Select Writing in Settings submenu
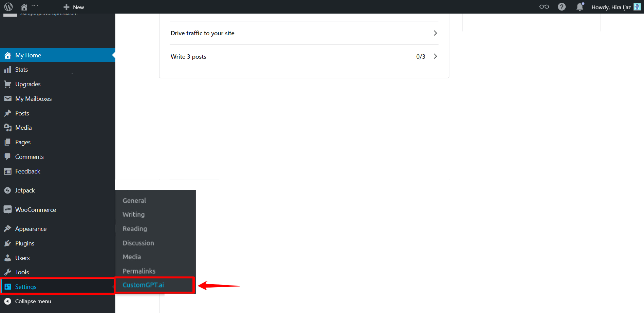 [x=134, y=215]
